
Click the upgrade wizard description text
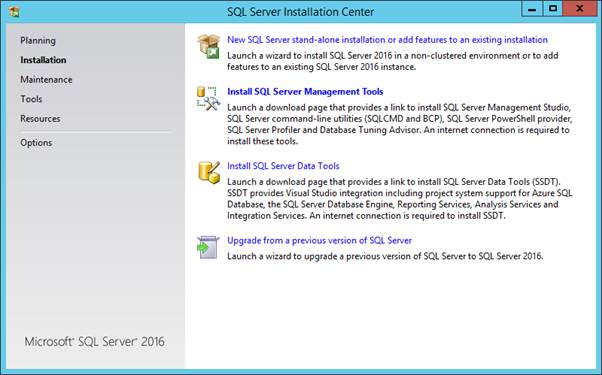385,256
